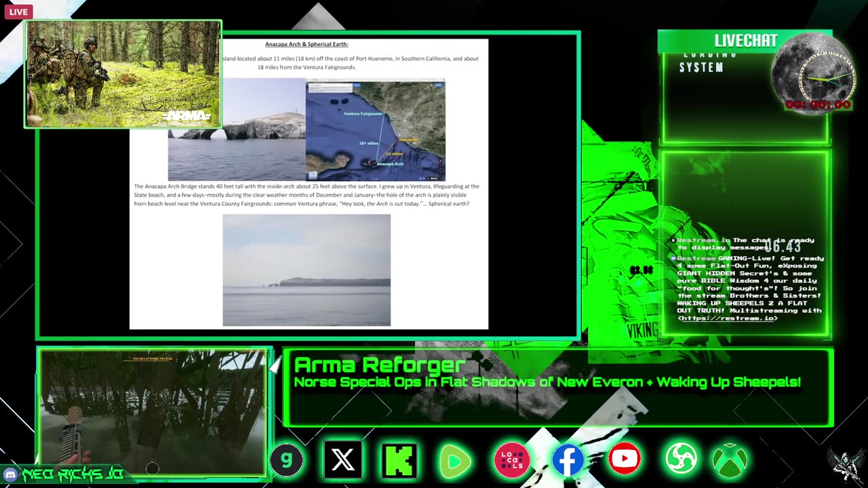Viewport: 868px width, 488px height.
Task: Click the 'Anacapa Arch & Spherical Earth:' heading
Action: [307, 44]
